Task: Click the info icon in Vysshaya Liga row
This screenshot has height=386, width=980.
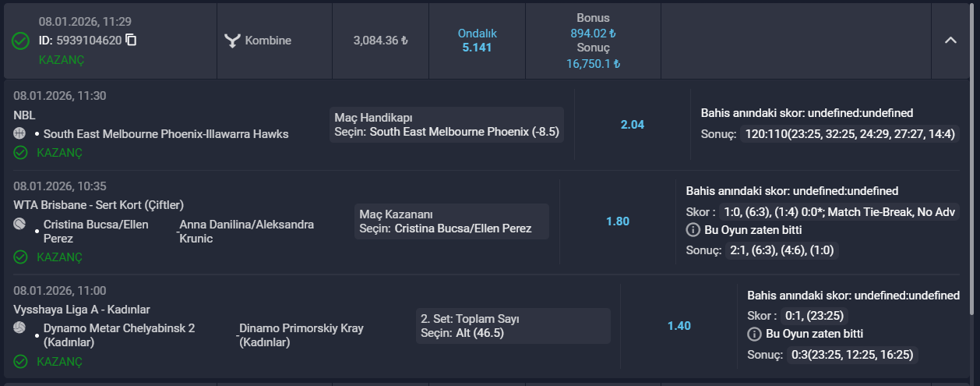Action: point(753,335)
